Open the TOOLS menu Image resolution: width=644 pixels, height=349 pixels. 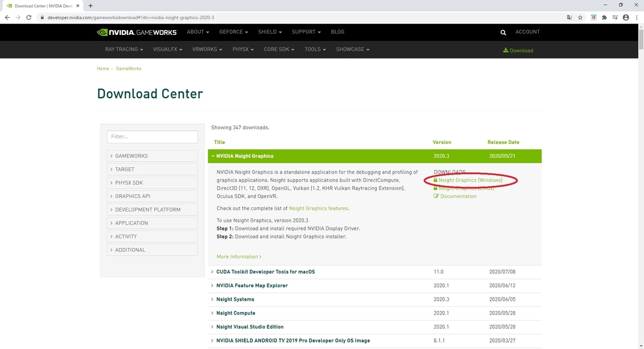[x=316, y=49]
